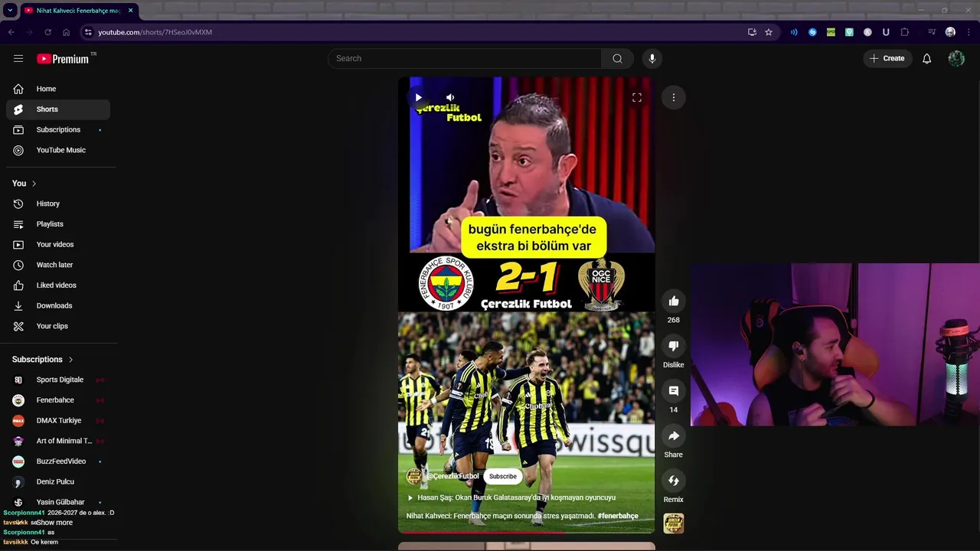Open the comments for this Short
This screenshot has width=980, height=551.
point(674,391)
